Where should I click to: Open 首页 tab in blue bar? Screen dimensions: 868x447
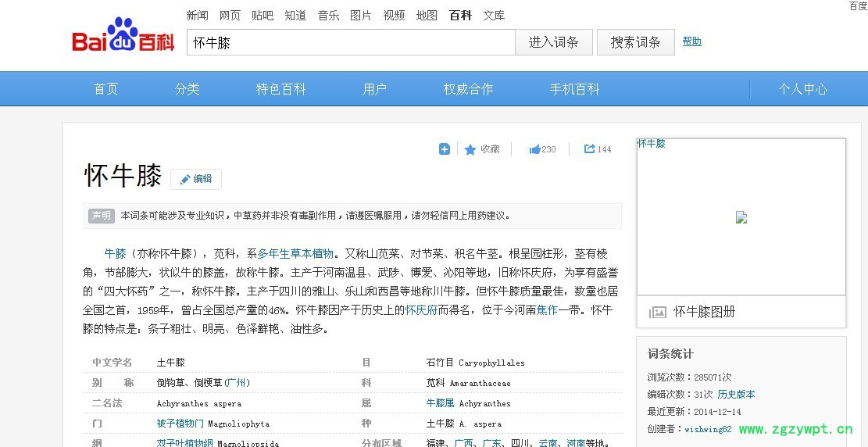click(x=105, y=88)
